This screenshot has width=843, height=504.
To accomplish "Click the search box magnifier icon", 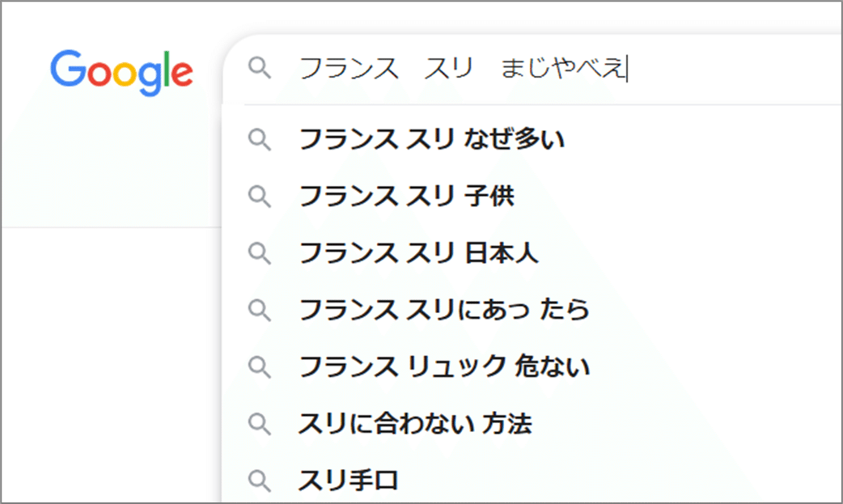I will [x=259, y=69].
